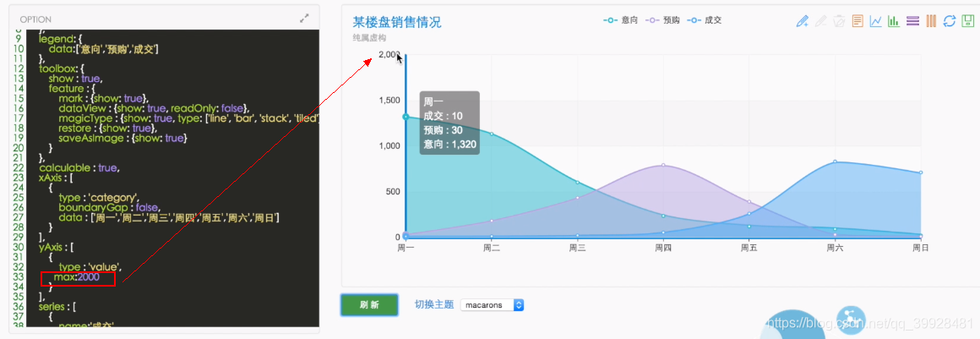
Task: Toggle the 预购 legend series
Action: [661, 20]
